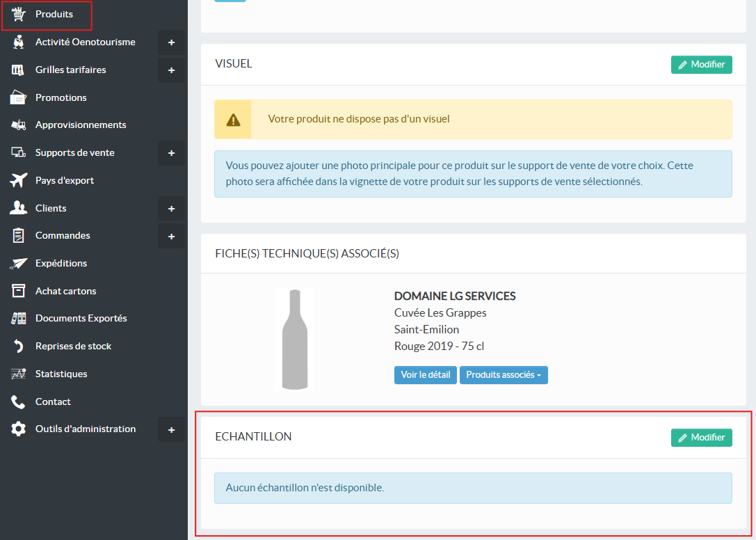Image resolution: width=756 pixels, height=540 pixels.
Task: Click the Pays d'export airplane icon
Action: pyautogui.click(x=19, y=180)
